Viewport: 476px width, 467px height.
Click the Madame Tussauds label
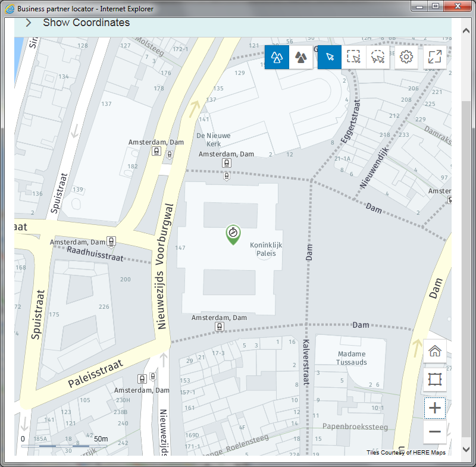click(352, 358)
